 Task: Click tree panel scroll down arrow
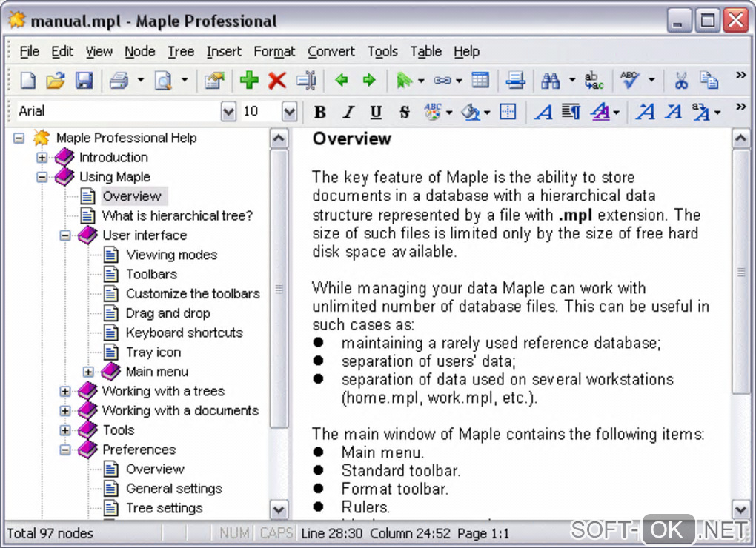[x=279, y=509]
